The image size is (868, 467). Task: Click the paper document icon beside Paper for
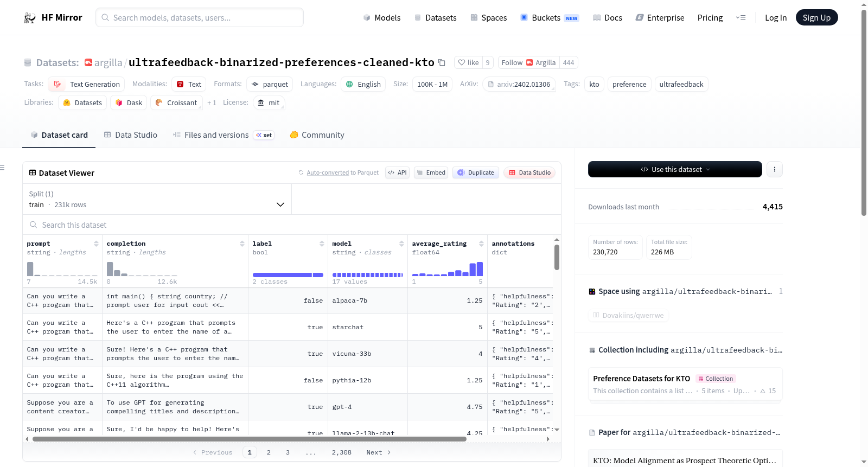[x=592, y=432]
